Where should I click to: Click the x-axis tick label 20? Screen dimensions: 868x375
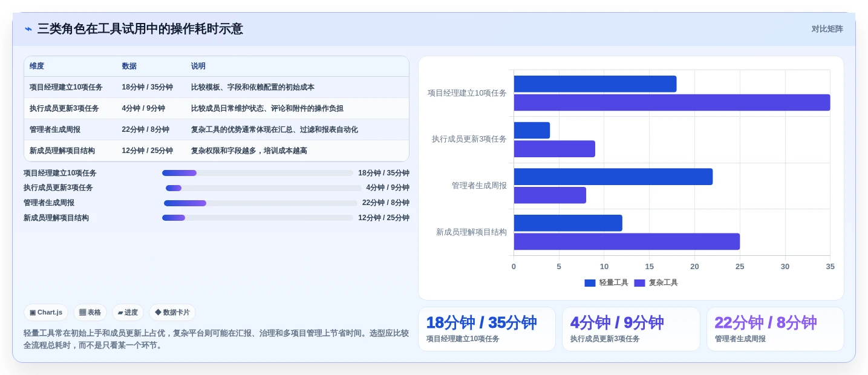[x=694, y=267]
